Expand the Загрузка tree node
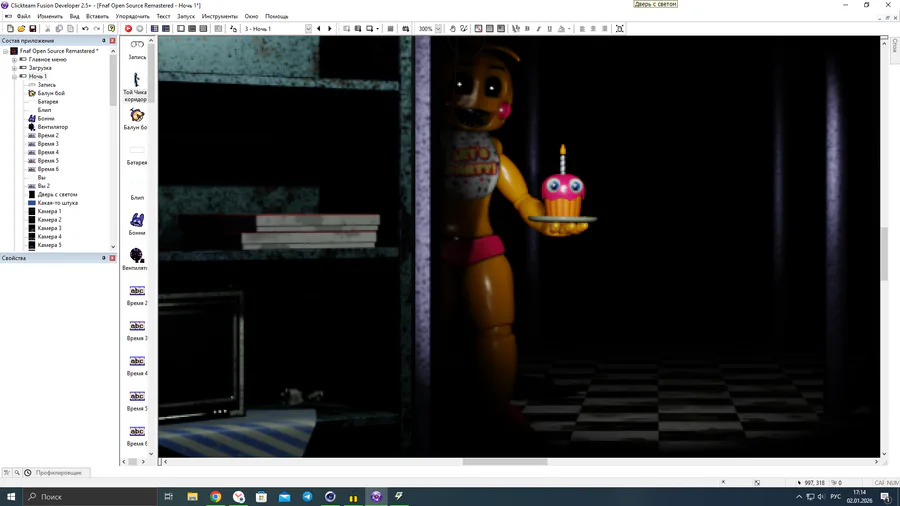 pyautogui.click(x=14, y=68)
